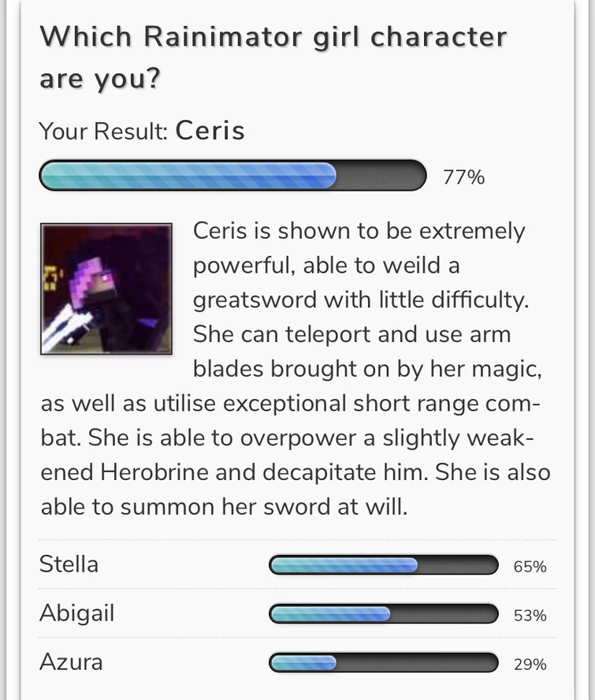Click the 53% percentage next to Abigail
The image size is (595, 700).
pos(530,615)
